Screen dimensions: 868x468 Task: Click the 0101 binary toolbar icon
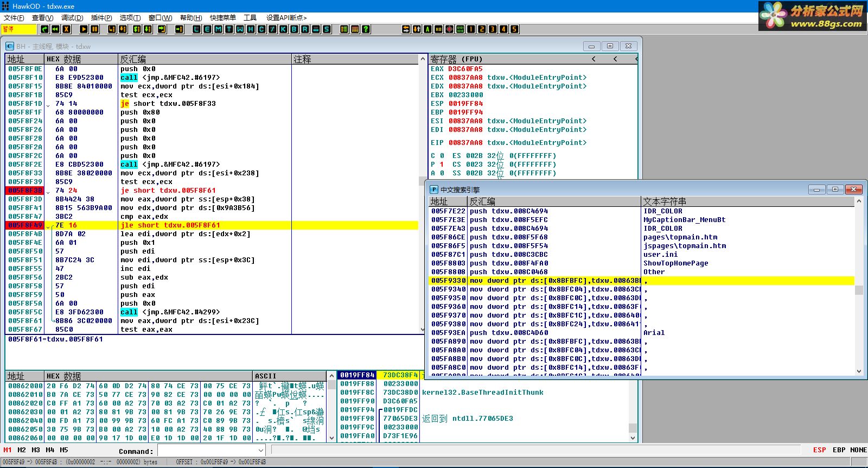(x=460, y=29)
